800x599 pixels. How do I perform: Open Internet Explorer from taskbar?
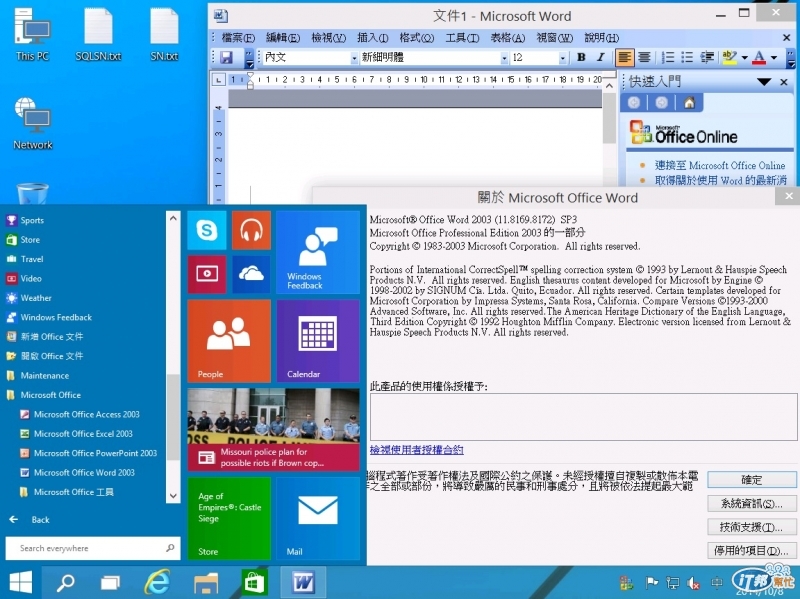pyautogui.click(x=158, y=582)
